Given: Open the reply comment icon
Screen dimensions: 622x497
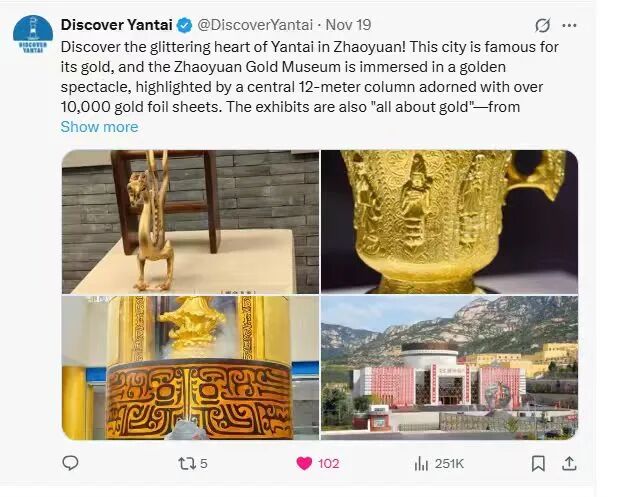Looking at the screenshot, I should [x=71, y=463].
